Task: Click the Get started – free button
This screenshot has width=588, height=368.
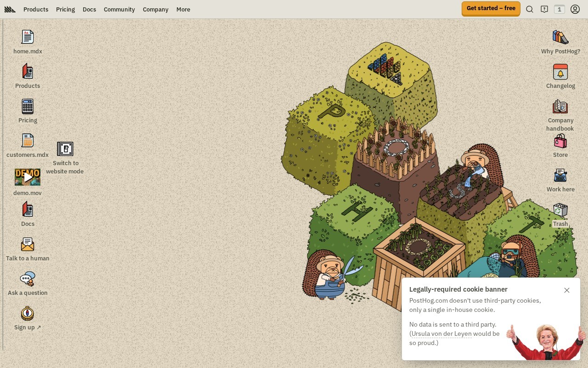Action: pyautogui.click(x=491, y=9)
